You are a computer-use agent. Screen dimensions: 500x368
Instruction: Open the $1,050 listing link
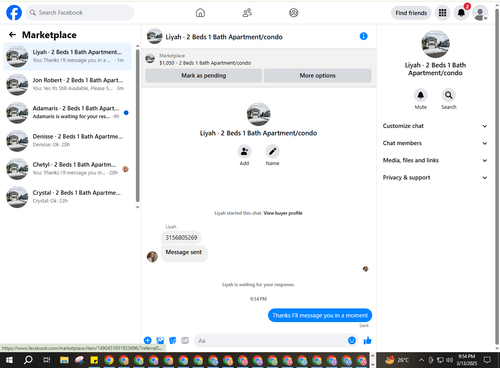pos(205,63)
